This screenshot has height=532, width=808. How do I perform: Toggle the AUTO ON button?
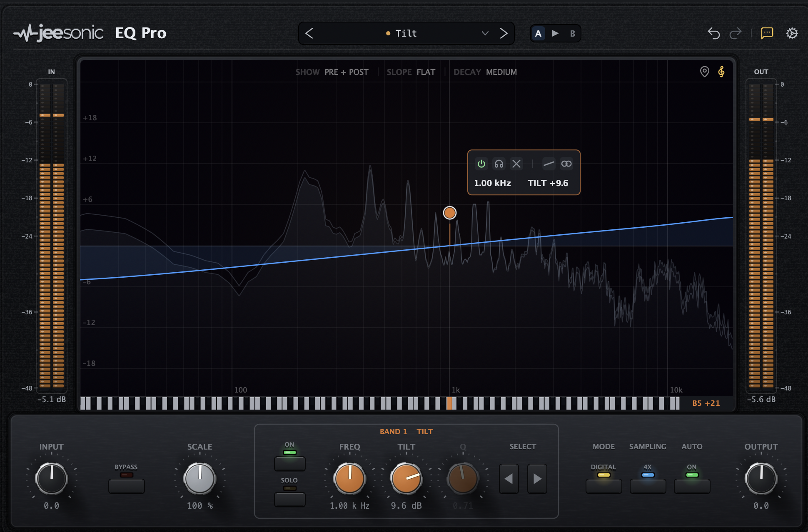[692, 486]
